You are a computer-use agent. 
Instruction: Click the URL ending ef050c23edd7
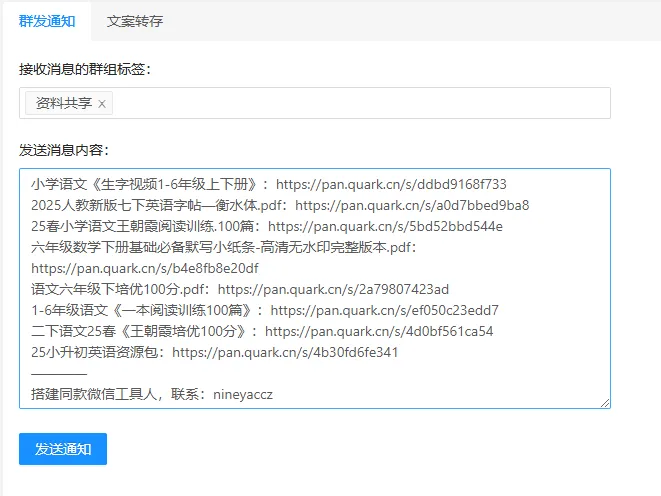point(384,311)
